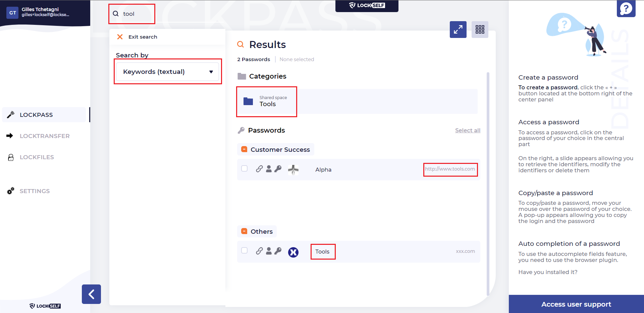
Task: Check the Alpha password checkbox
Action: tap(245, 169)
